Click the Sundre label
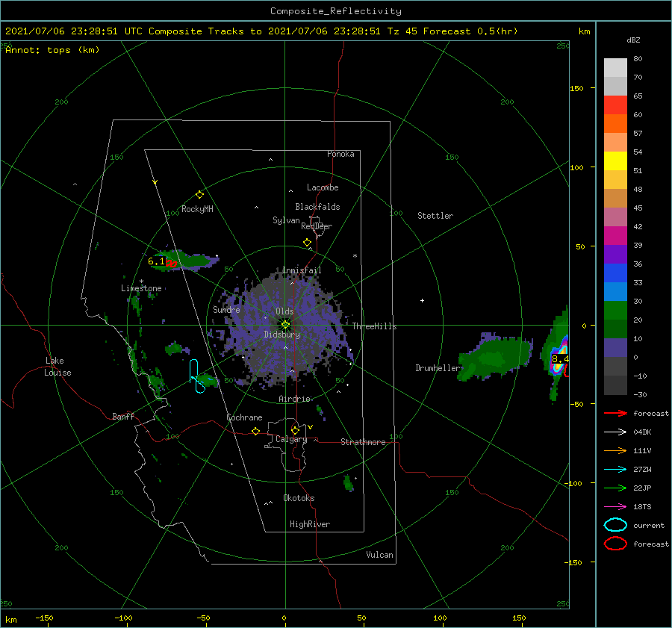The width and height of the screenshot is (672, 628). coord(226,309)
